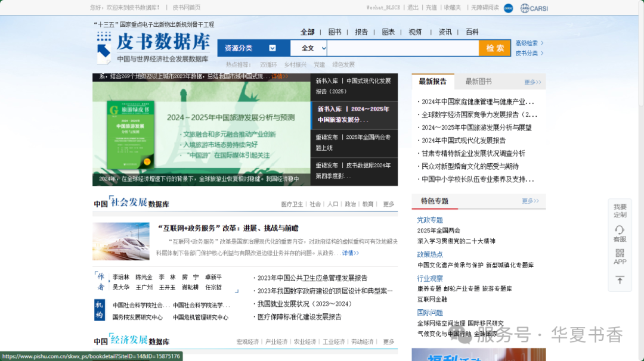
Task: Open 行业观察 category link
Action: [430, 278]
